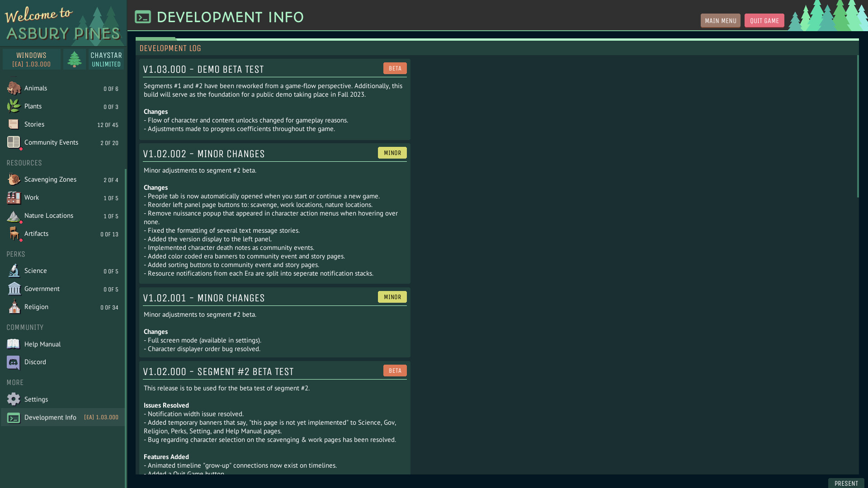Open the Help Manual entry
Viewport: 868px width, 488px height.
42,344
